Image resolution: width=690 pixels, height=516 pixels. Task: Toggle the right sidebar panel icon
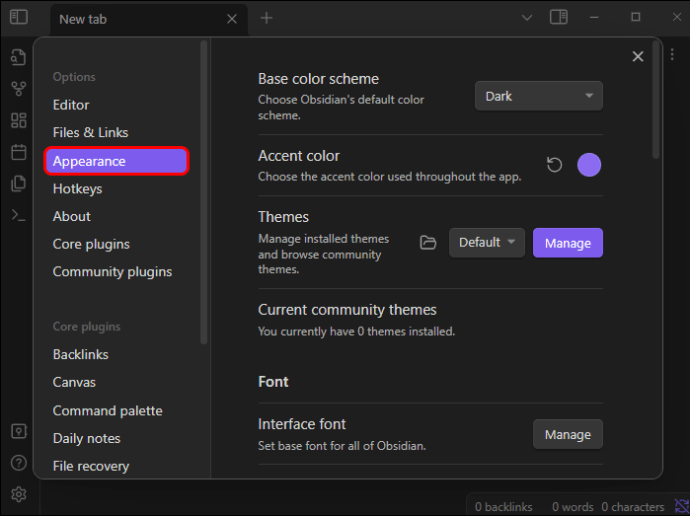pos(558,17)
